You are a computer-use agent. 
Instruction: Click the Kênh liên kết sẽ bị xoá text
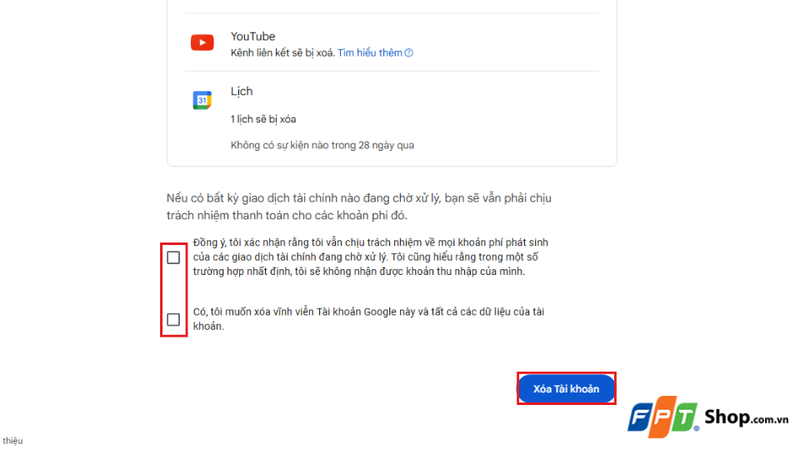pyautogui.click(x=283, y=53)
